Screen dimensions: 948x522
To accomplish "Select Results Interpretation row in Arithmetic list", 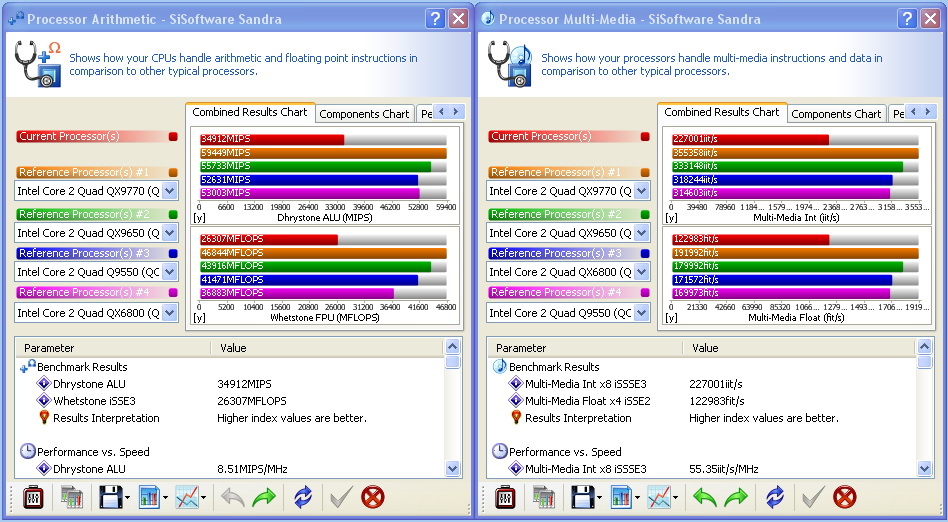I will 230,418.
